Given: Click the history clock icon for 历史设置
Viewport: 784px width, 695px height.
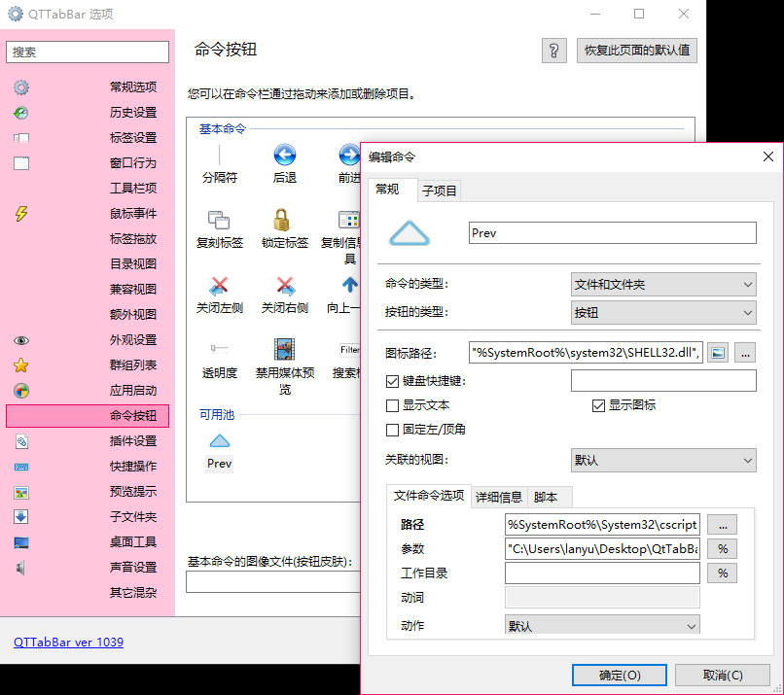Looking at the screenshot, I should tap(21, 113).
